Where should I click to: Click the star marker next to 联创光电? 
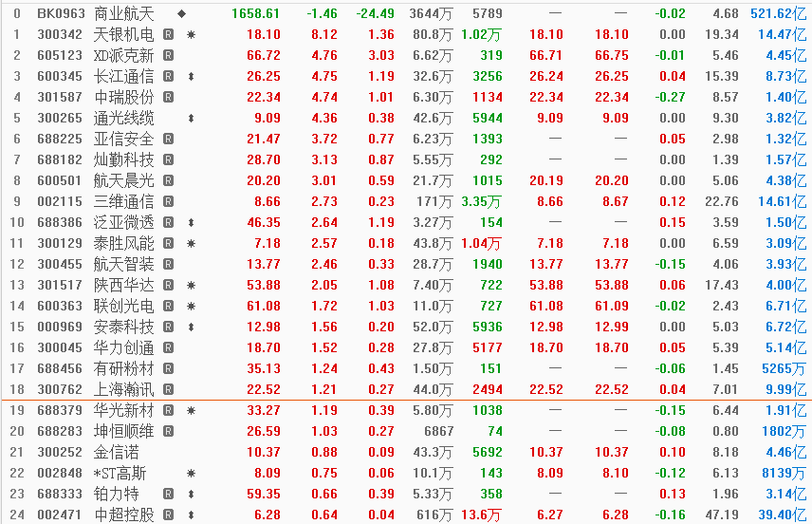pyautogui.click(x=191, y=307)
